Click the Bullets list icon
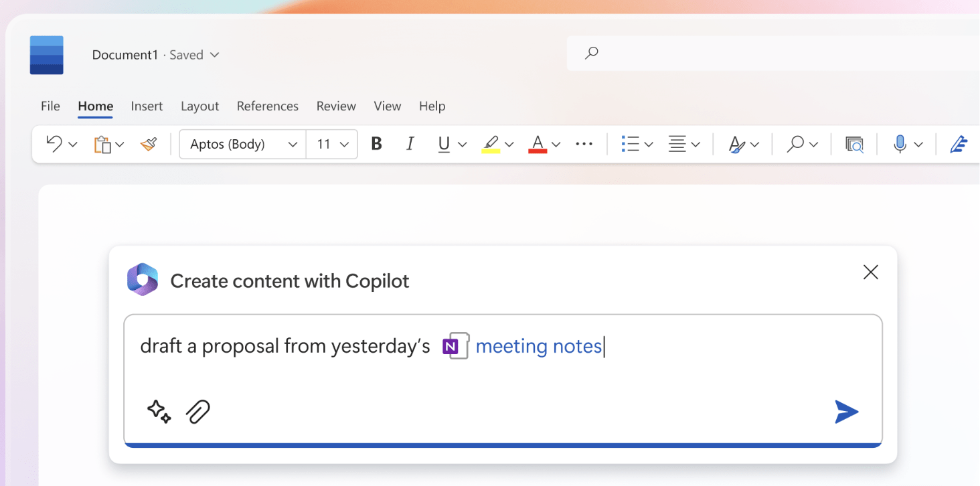The image size is (980, 486). click(x=630, y=144)
